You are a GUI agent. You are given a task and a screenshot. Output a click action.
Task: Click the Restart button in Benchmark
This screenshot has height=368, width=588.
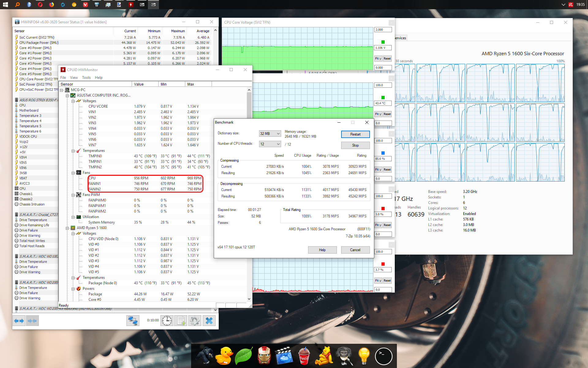click(x=355, y=134)
